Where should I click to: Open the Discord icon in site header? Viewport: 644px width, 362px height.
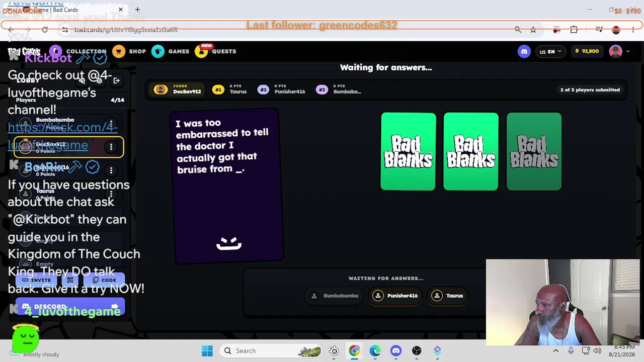pos(524,51)
